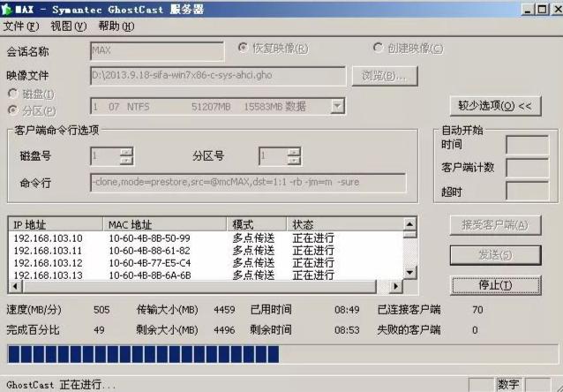Click the client list scroll left arrow
563x392 pixels.
coord(15,286)
